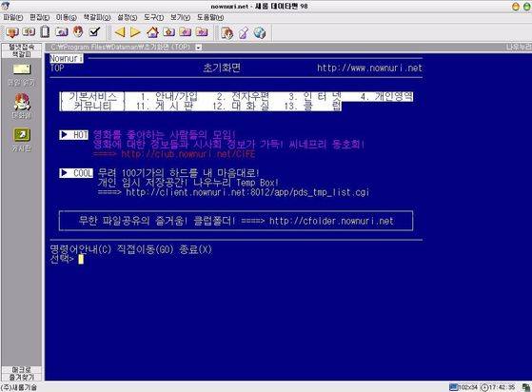The width and height of the screenshot is (532, 392).
Task: Click the http://club.nownuri.net/CIFE link
Action: (x=188, y=154)
